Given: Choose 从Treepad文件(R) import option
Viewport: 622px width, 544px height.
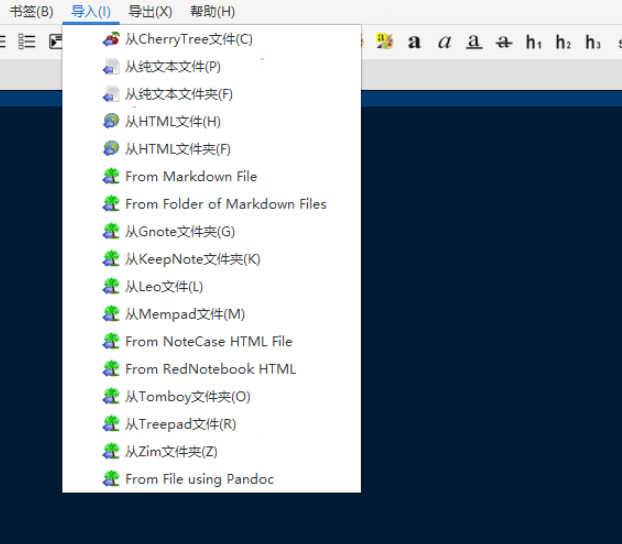Looking at the screenshot, I should [211, 424].
